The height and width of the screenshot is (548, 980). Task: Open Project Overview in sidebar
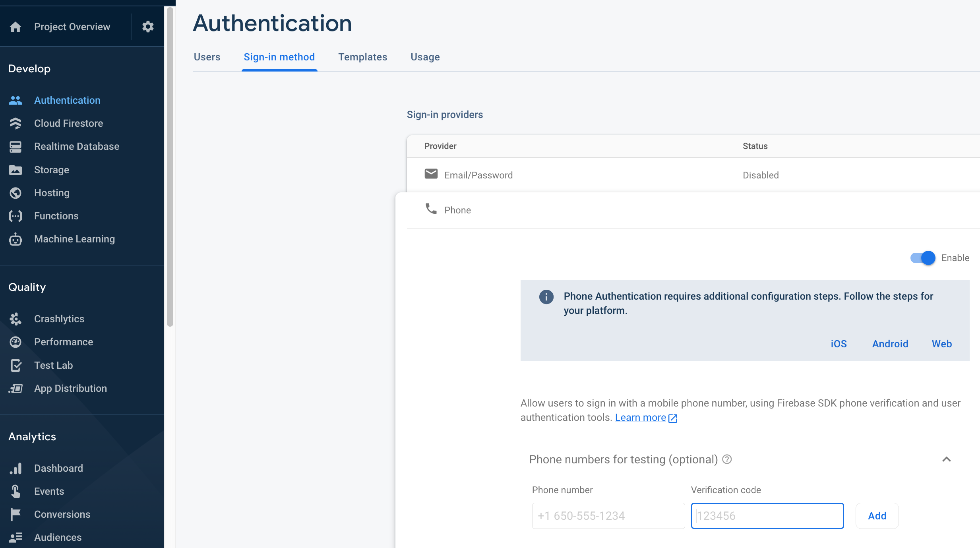[72, 27]
